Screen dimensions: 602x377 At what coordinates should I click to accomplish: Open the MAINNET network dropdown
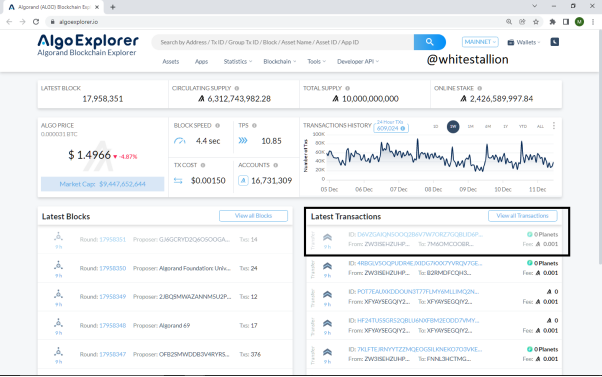pos(480,42)
